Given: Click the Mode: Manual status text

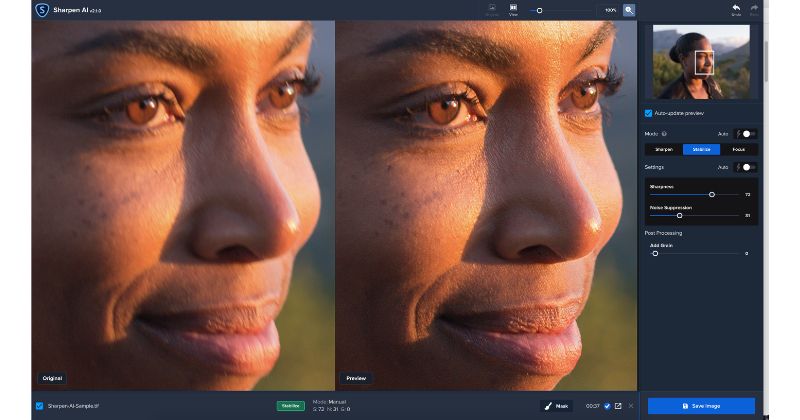Looking at the screenshot, I should (x=330, y=402).
